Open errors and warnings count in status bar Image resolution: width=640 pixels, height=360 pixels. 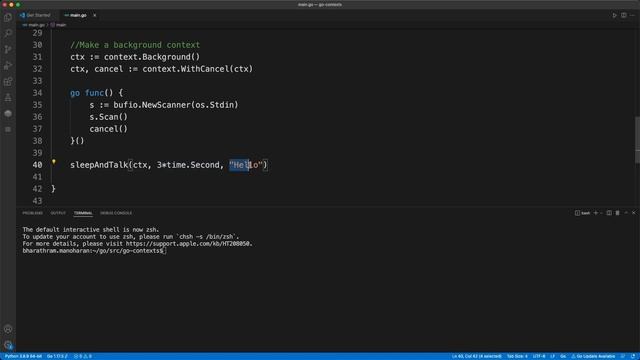tap(83, 356)
